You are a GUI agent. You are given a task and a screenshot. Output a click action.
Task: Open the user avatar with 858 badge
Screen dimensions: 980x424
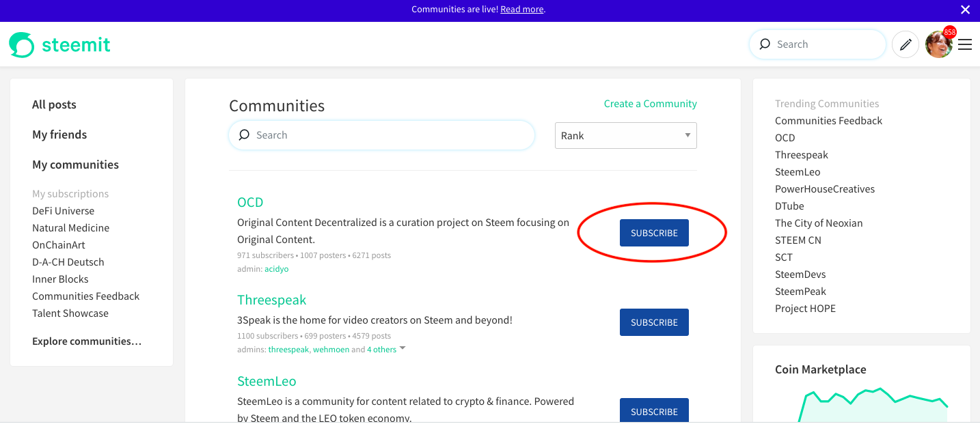[940, 43]
